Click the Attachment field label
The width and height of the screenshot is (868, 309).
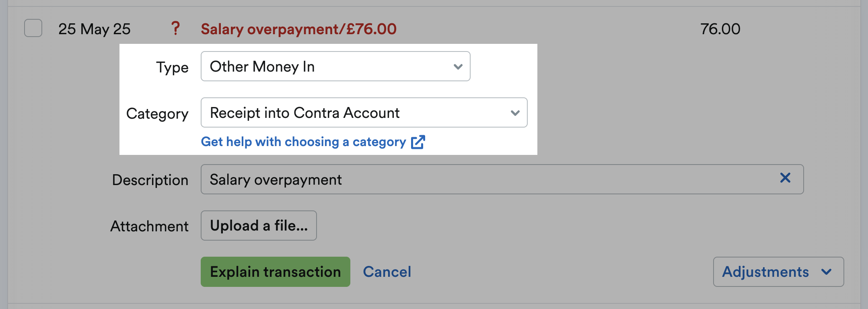(149, 226)
